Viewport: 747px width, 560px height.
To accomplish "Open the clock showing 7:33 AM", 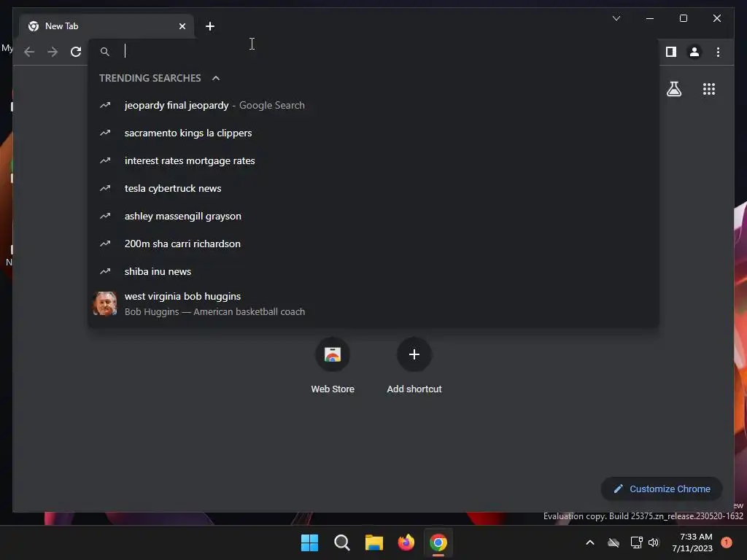I will click(x=692, y=542).
